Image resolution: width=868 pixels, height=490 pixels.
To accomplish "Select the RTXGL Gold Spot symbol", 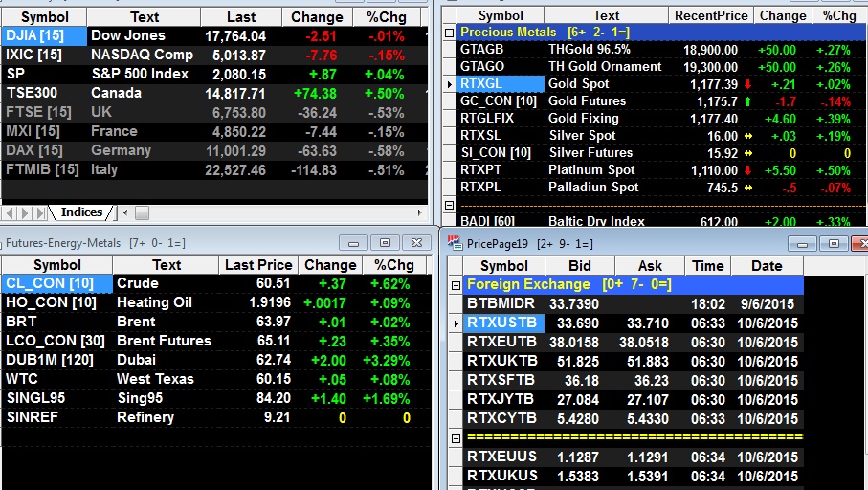I will [x=501, y=83].
